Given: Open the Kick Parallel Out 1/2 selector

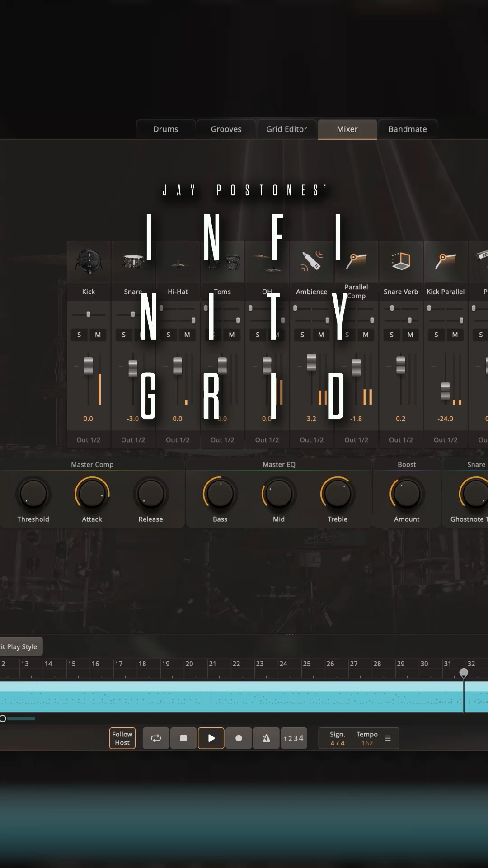Looking at the screenshot, I should [x=446, y=440].
